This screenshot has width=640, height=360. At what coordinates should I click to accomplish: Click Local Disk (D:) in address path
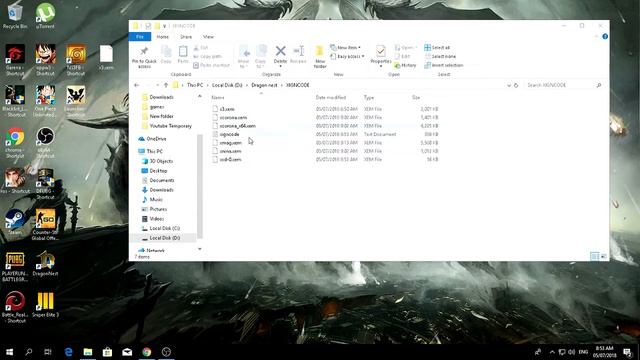click(x=227, y=85)
